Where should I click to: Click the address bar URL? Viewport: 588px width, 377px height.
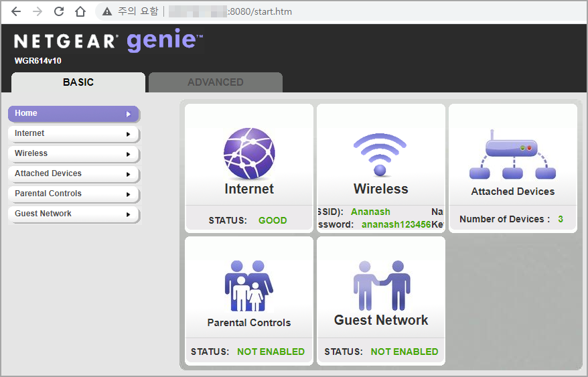pyautogui.click(x=230, y=11)
